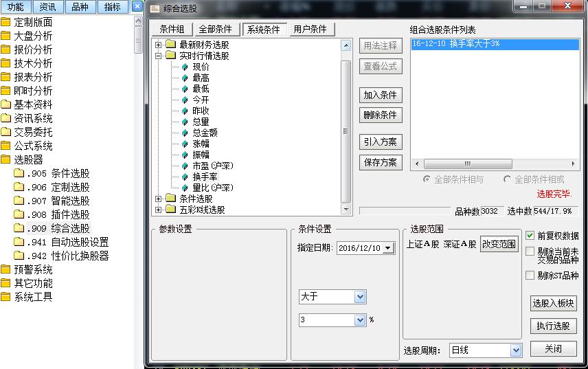Select the 涨幅 condition
588x369 pixels.
(201, 144)
